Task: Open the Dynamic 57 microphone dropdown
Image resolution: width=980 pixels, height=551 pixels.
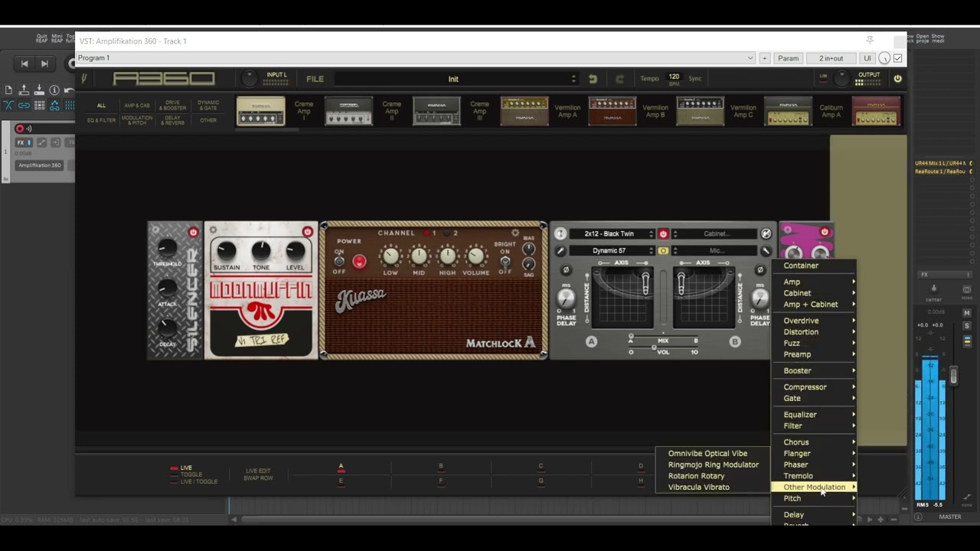Action: tap(612, 251)
